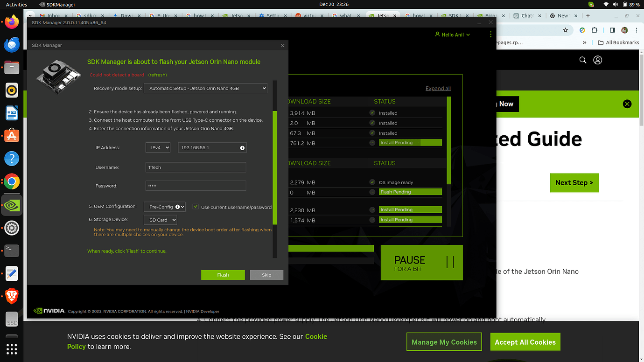Click the Flash button to start flashing

tap(223, 274)
